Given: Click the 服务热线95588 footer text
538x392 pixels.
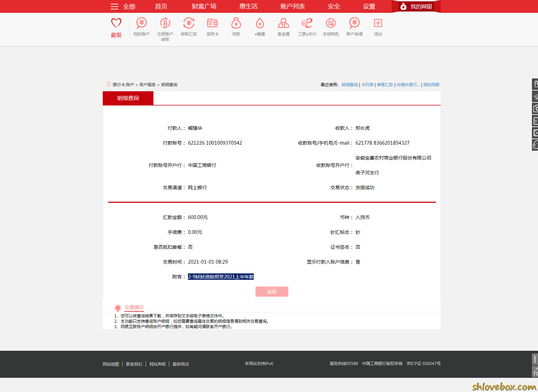Looking at the screenshot, I should pyautogui.click(x=344, y=364).
